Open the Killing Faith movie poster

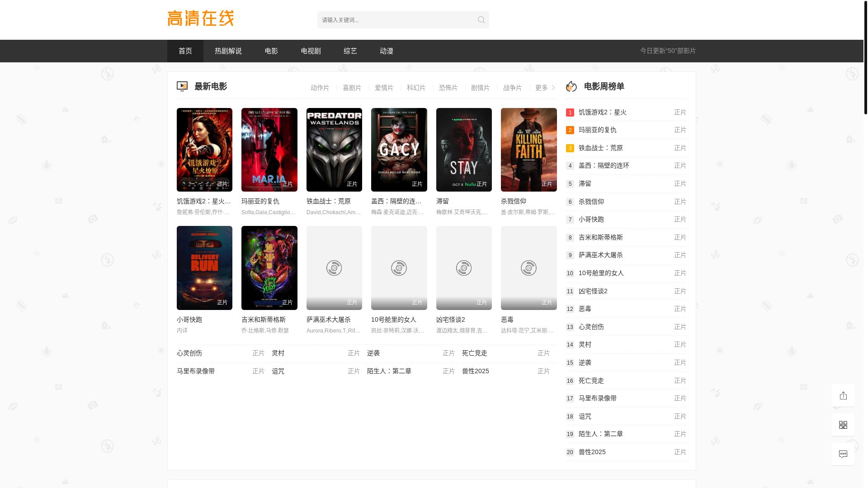pyautogui.click(x=529, y=150)
